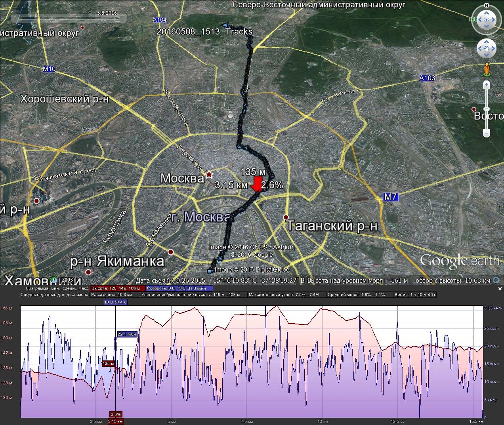Click the red arrow marker on track
Screen dimensions: 504x425
pyautogui.click(x=257, y=184)
